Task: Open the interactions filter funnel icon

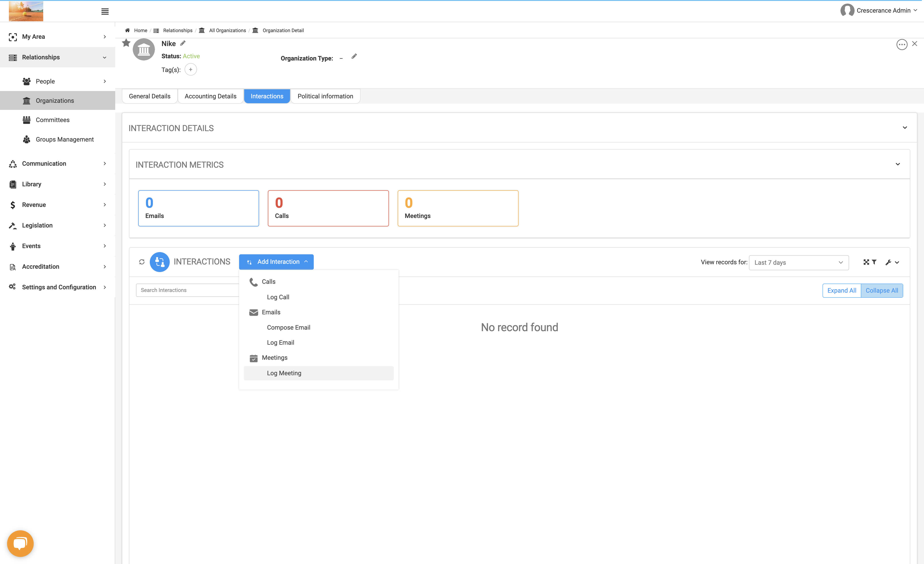Action: (874, 262)
